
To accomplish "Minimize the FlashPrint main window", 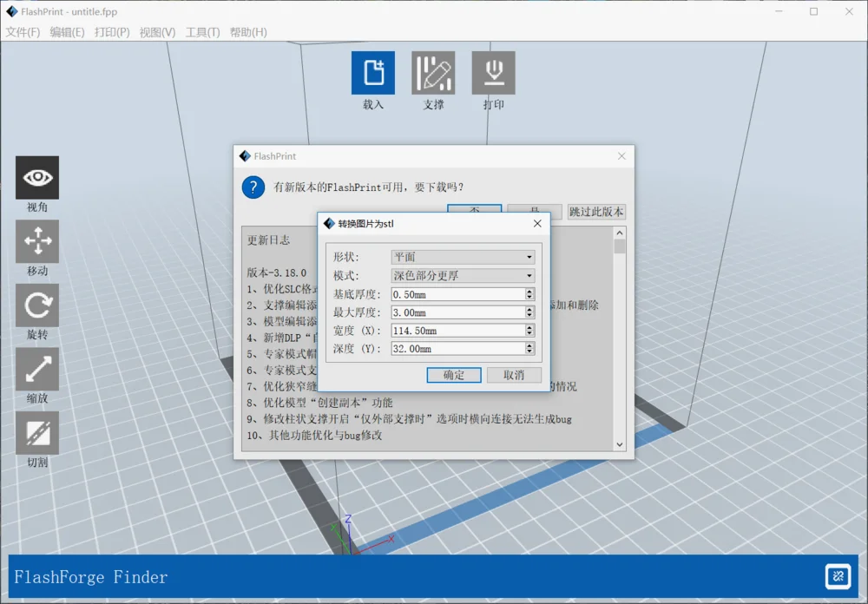I will pyautogui.click(x=779, y=11).
